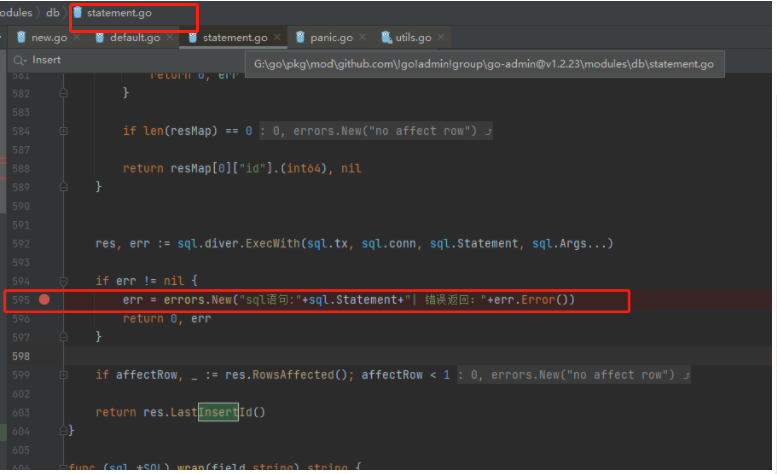Open the utils.go editor tab
The width and height of the screenshot is (777, 474).
pos(406,38)
